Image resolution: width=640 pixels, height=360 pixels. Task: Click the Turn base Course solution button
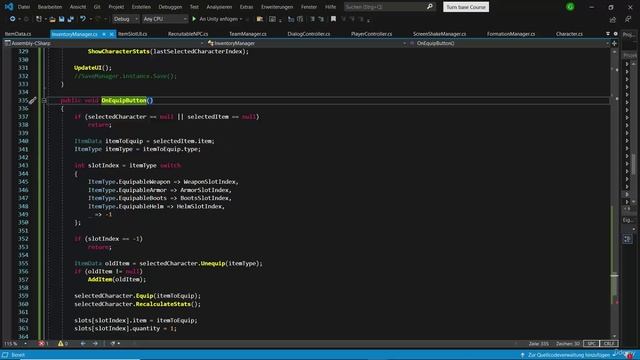466,7
